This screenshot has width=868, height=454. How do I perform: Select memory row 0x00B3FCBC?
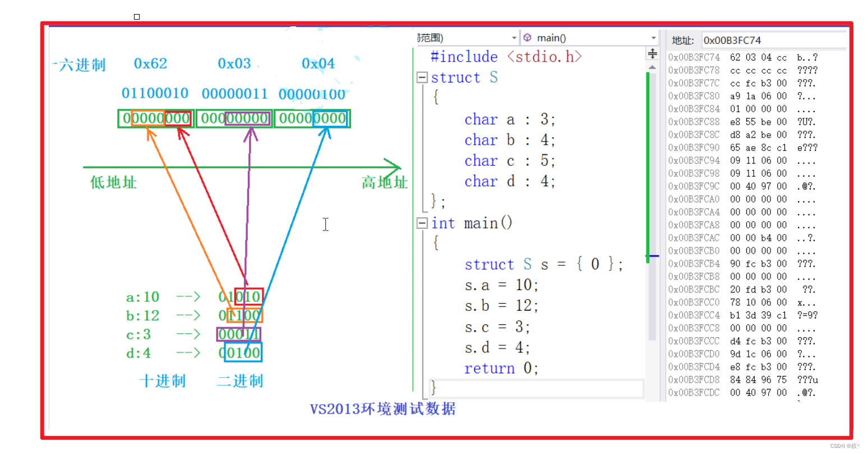[x=743, y=290]
